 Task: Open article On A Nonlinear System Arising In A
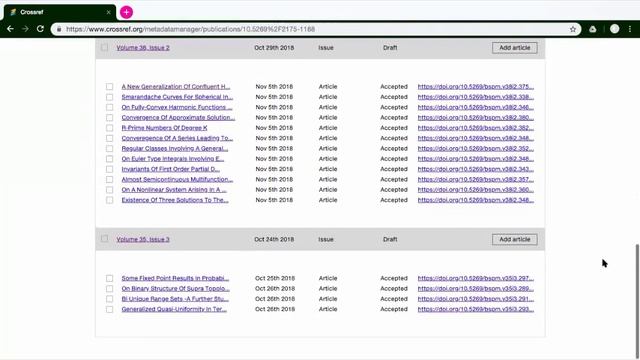coord(174,189)
